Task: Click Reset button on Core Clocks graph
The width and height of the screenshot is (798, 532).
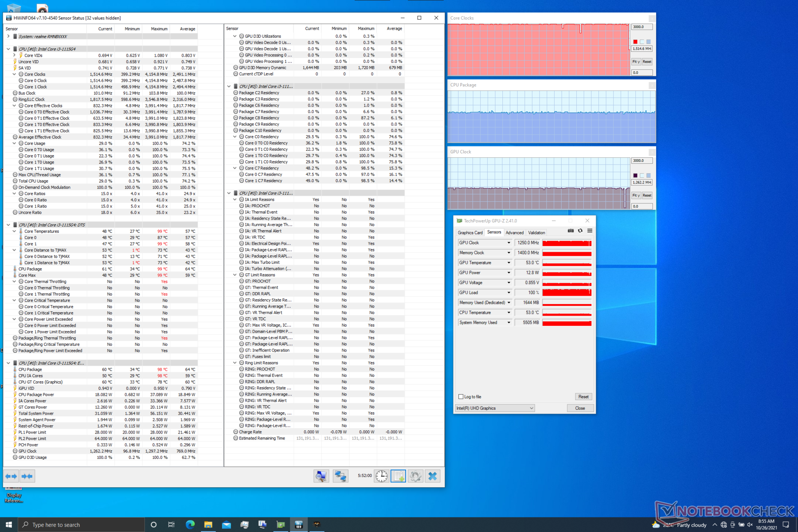Action: (647, 62)
